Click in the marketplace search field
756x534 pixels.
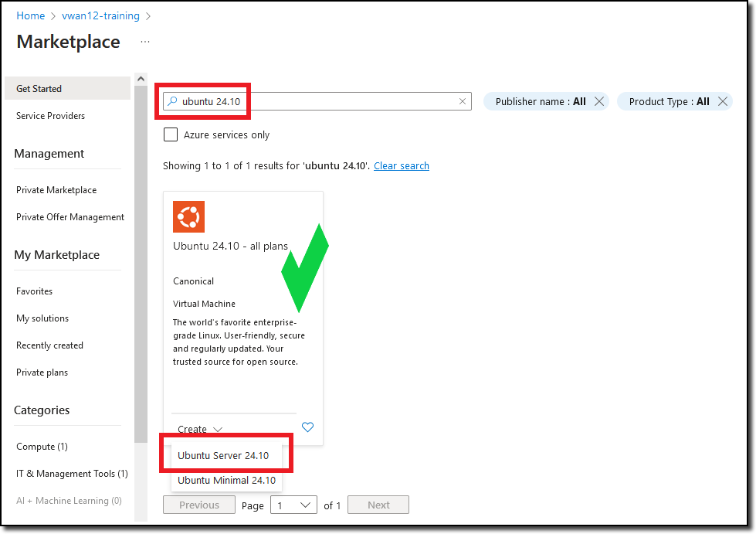coord(317,101)
